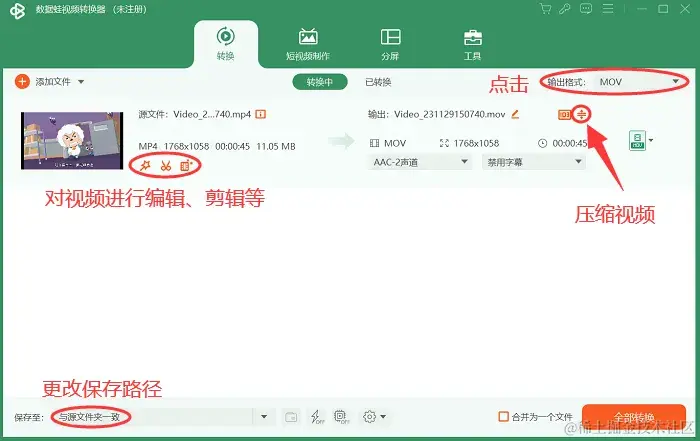Click the orange plus add file icon

22,82
